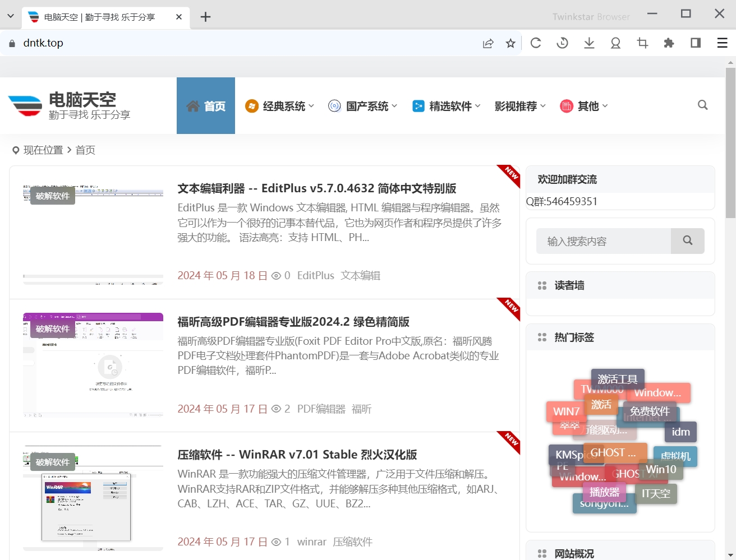Click the 压缩软件 tag link
736x560 pixels.
pos(353,542)
